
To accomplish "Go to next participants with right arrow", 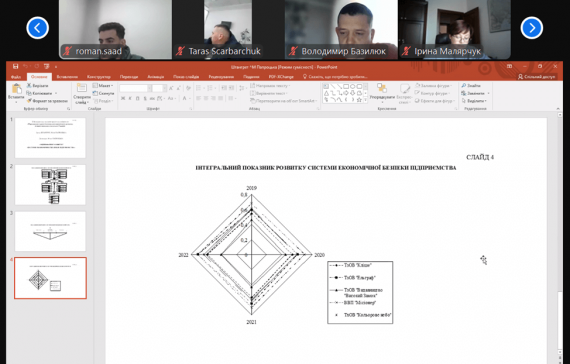I will pyautogui.click(x=532, y=28).
